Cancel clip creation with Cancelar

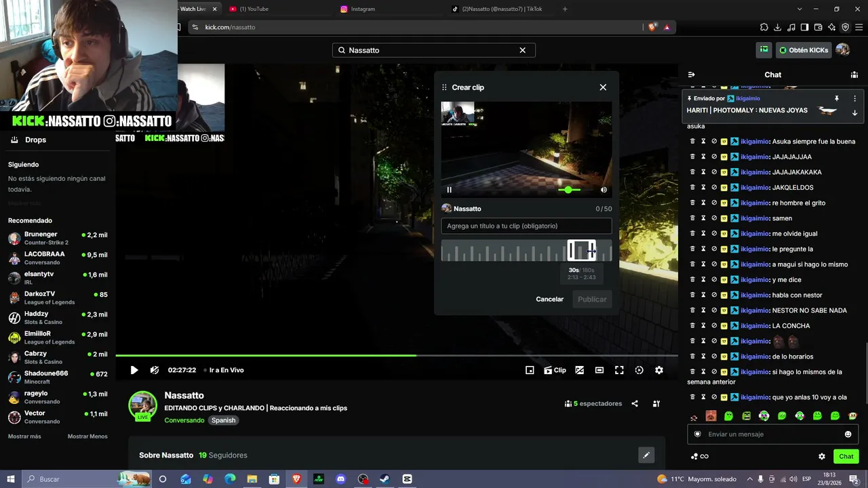pyautogui.click(x=549, y=299)
